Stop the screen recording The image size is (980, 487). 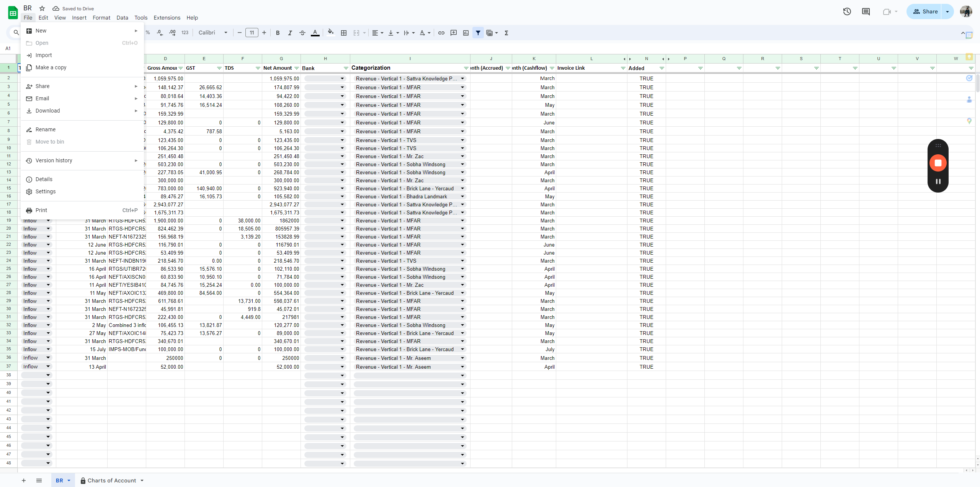[938, 163]
